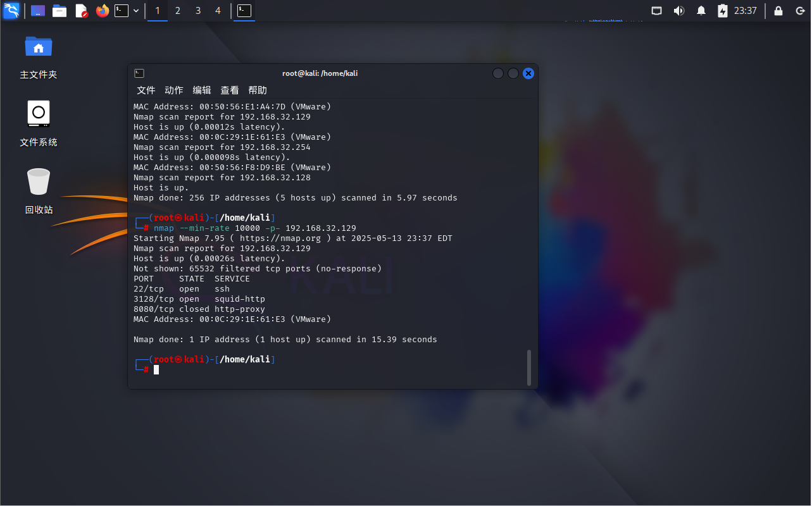This screenshot has height=506, width=812.
Task: Open the 帮助 menu in terminal
Action: coord(258,90)
